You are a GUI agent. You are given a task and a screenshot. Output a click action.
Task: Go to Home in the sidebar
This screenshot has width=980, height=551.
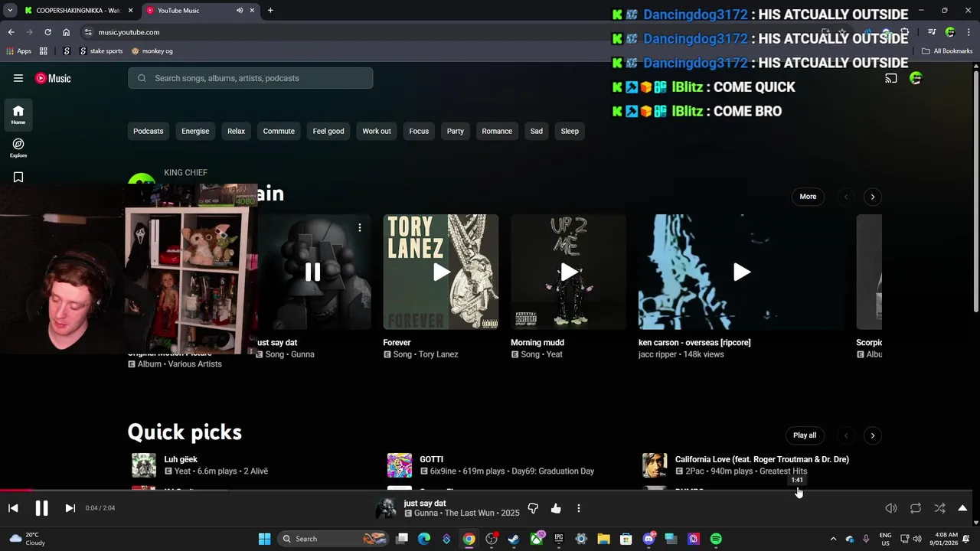[18, 115]
